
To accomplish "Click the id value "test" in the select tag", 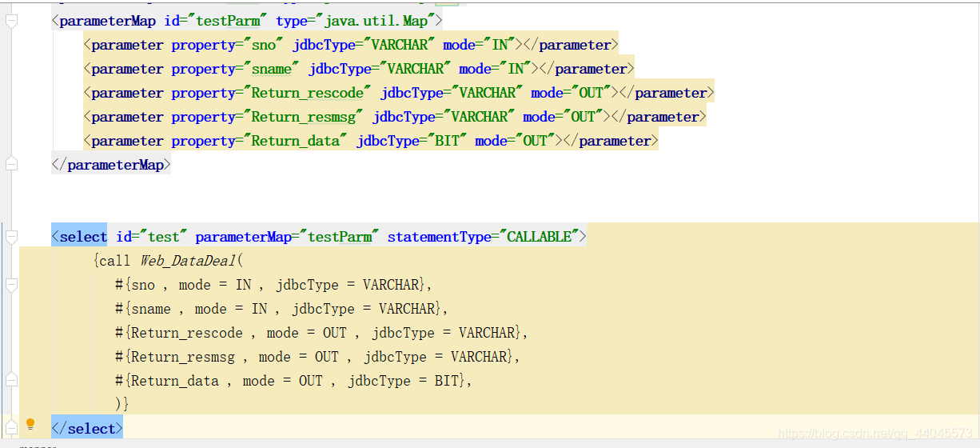I will [x=164, y=237].
